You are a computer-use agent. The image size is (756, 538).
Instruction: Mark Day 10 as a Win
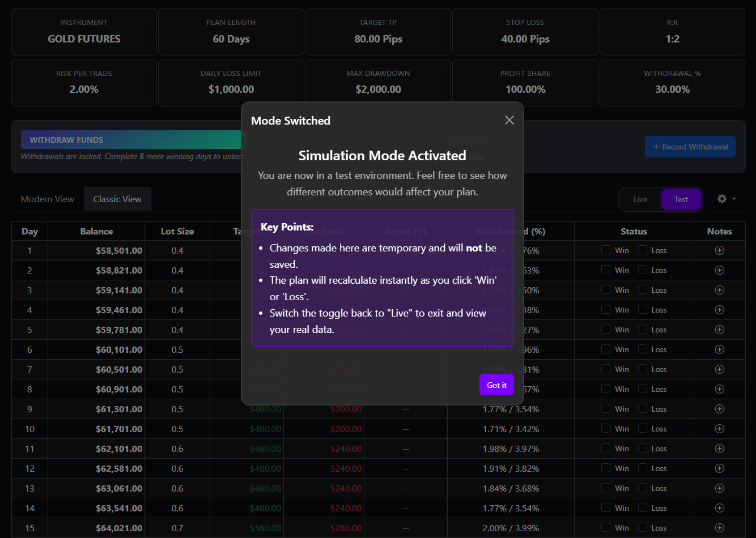[605, 428]
